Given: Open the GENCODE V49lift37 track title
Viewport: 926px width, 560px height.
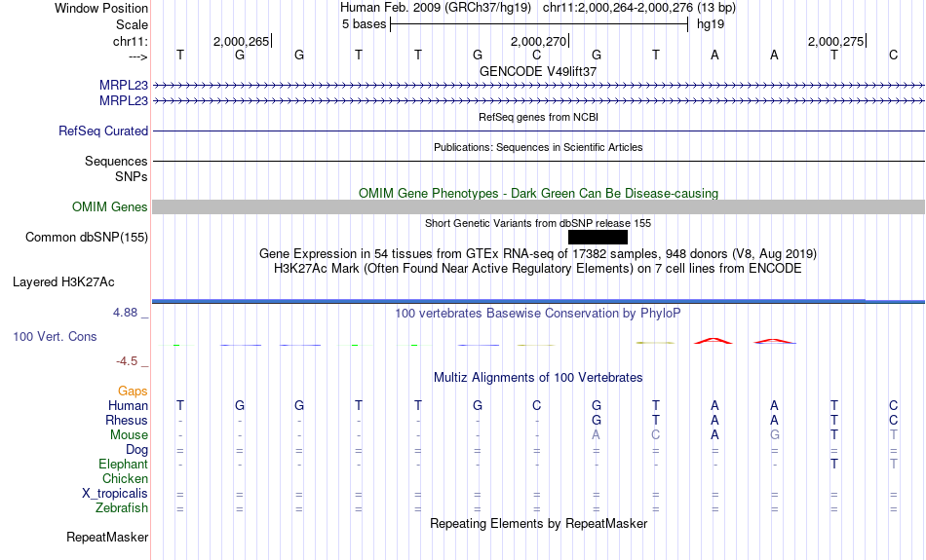Looking at the screenshot, I should 538,71.
